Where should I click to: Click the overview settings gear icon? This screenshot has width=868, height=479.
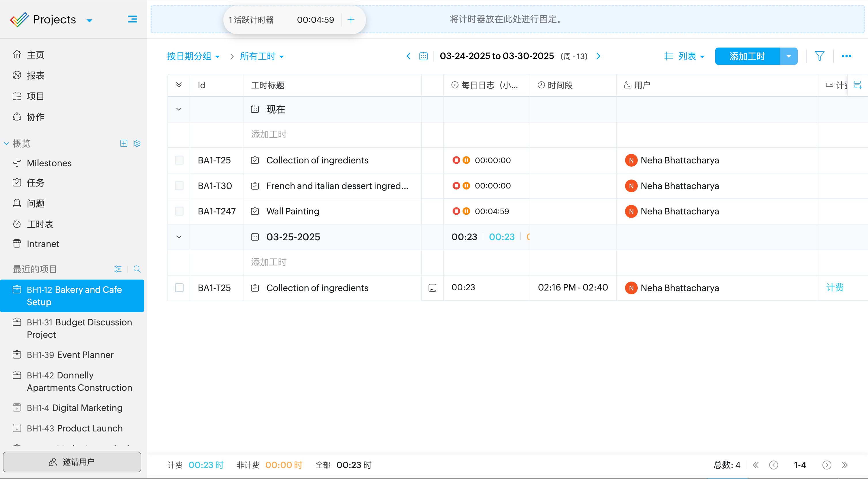tap(137, 143)
